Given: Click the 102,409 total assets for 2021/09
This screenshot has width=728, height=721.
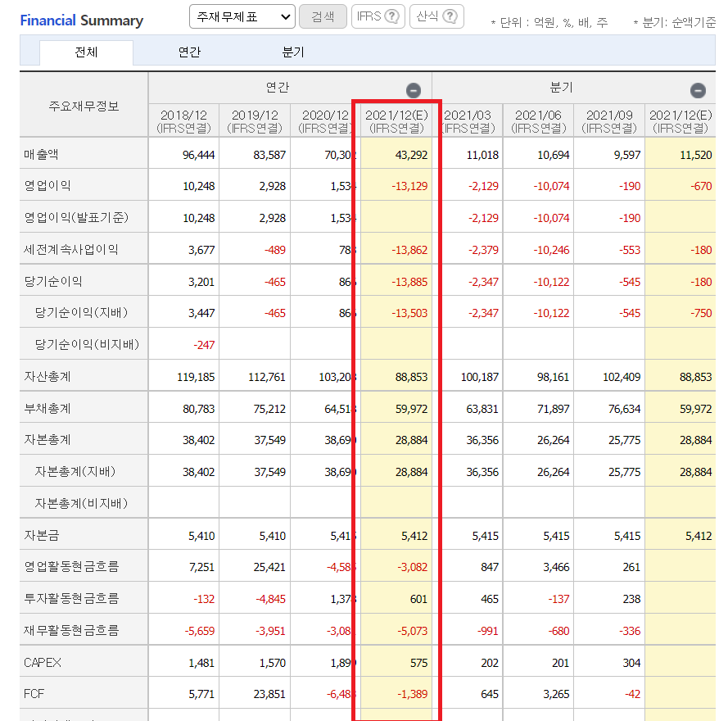Looking at the screenshot, I should point(622,377).
